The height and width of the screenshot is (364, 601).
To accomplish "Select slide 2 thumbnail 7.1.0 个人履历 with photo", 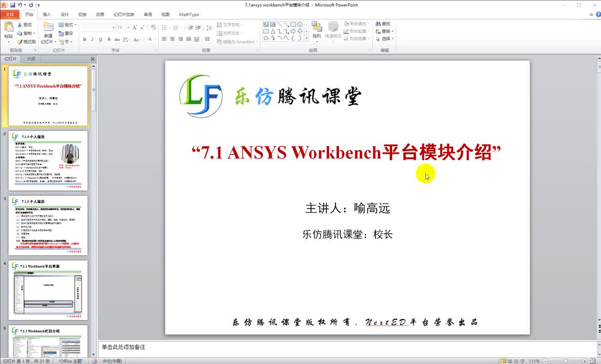I will (48, 161).
